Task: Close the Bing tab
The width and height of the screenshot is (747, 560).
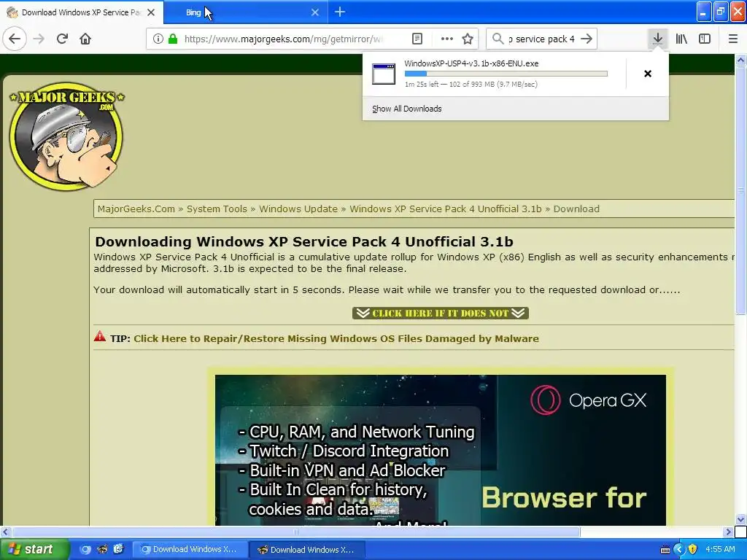Action: [x=315, y=12]
